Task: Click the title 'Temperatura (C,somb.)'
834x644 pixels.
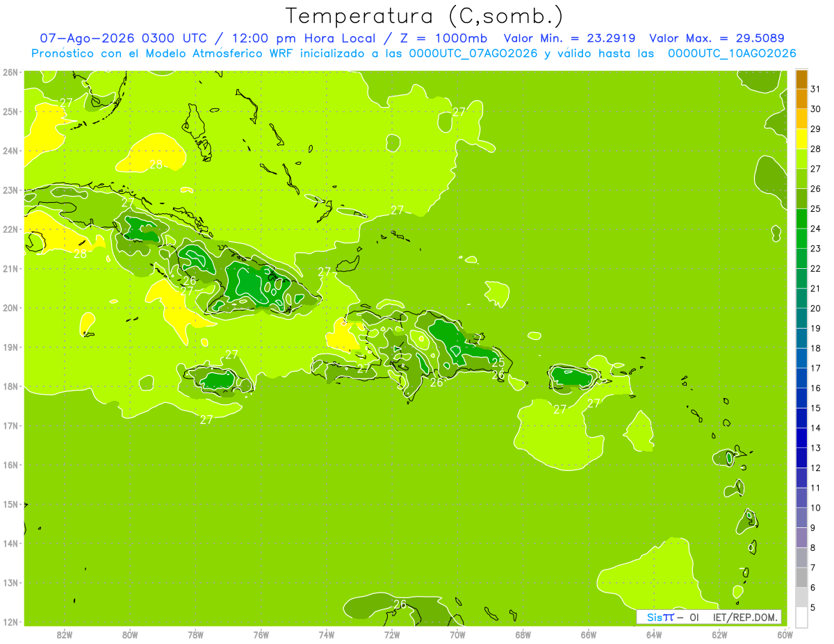Action: click(x=425, y=16)
